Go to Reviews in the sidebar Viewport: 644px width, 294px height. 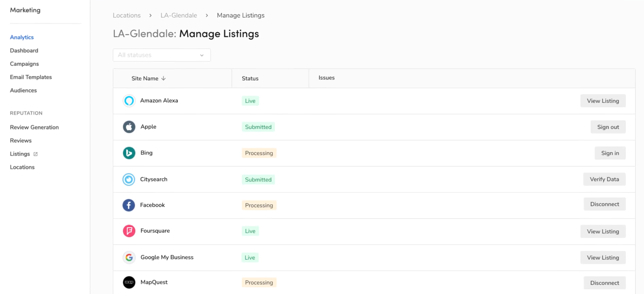21,140
